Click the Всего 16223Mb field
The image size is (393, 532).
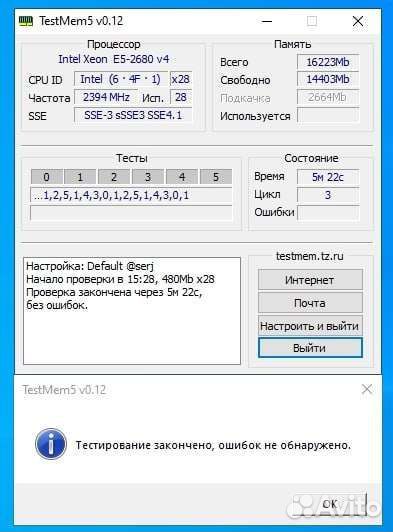pyautogui.click(x=328, y=62)
